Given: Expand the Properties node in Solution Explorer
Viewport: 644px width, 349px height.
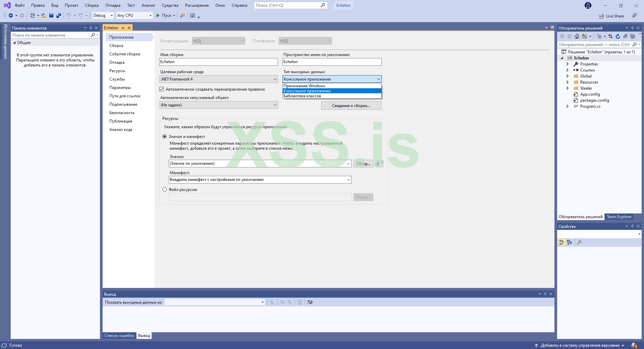Looking at the screenshot, I should coord(568,64).
